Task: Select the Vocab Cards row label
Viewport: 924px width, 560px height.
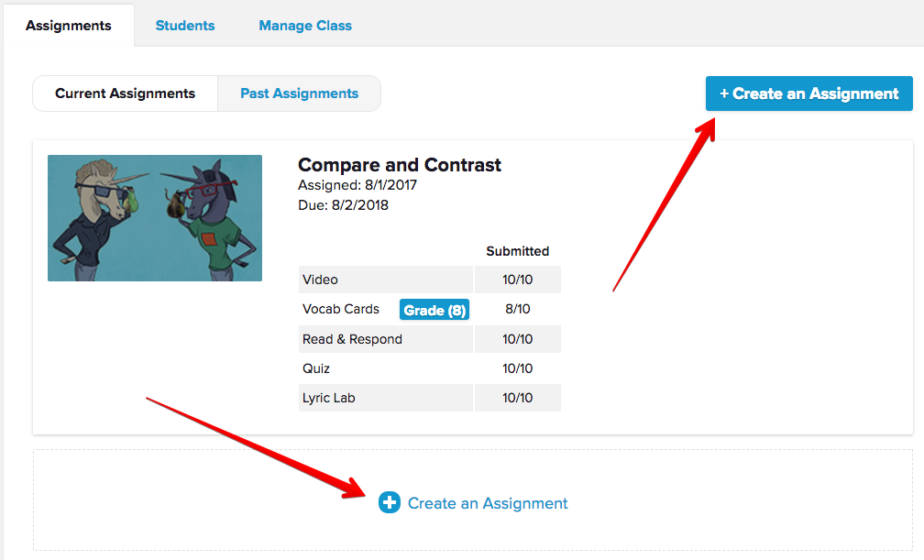Action: (x=341, y=309)
